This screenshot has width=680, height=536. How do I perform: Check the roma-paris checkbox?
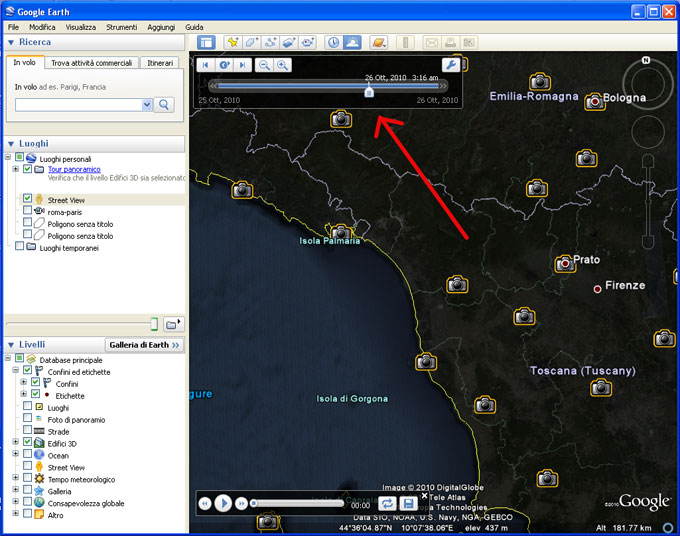27,210
